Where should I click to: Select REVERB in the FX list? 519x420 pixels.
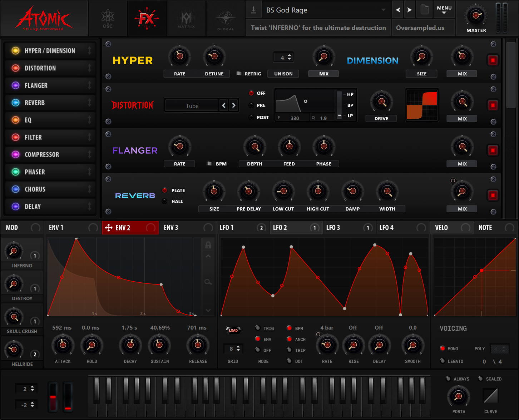click(50, 103)
